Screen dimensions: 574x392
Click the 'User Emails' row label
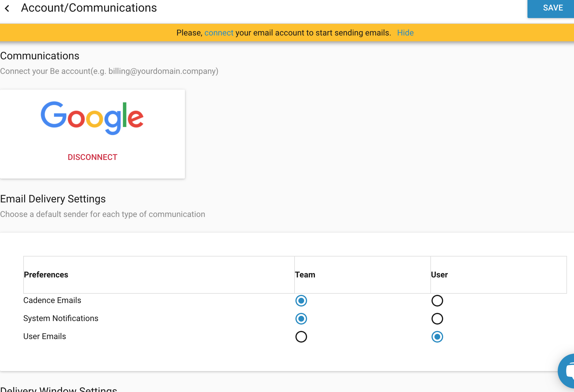pos(45,336)
